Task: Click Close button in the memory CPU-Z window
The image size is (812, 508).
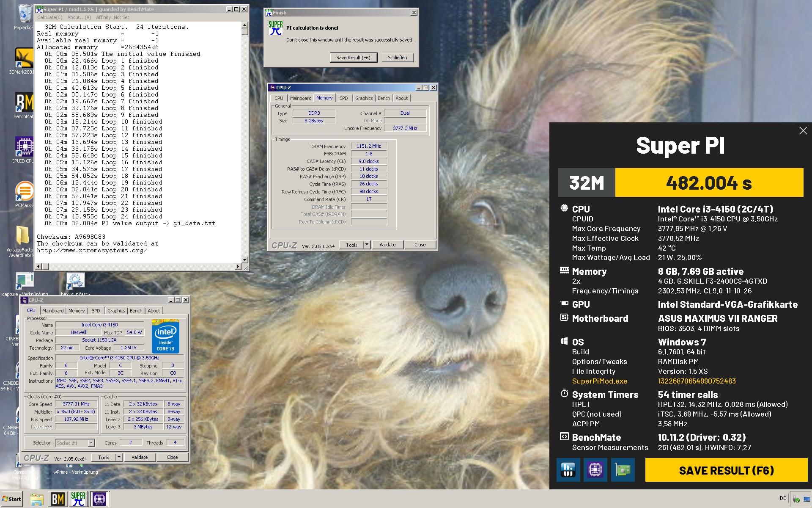Action: pyautogui.click(x=420, y=245)
